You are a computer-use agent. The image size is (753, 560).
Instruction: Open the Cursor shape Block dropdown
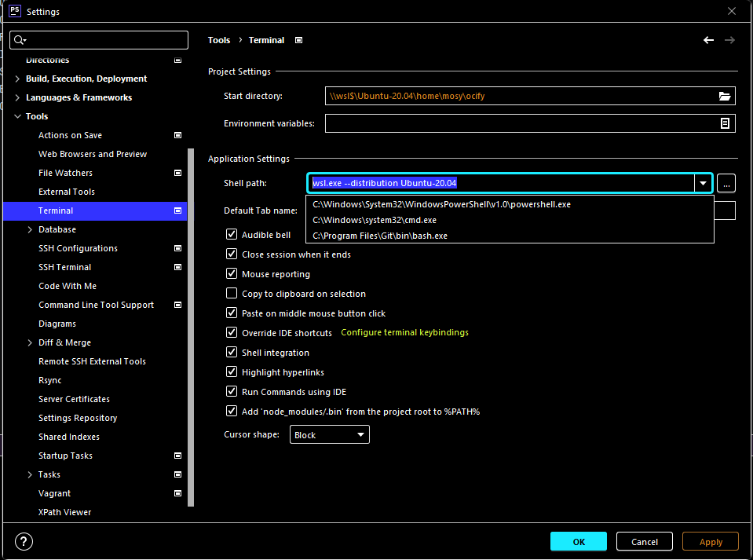point(330,434)
